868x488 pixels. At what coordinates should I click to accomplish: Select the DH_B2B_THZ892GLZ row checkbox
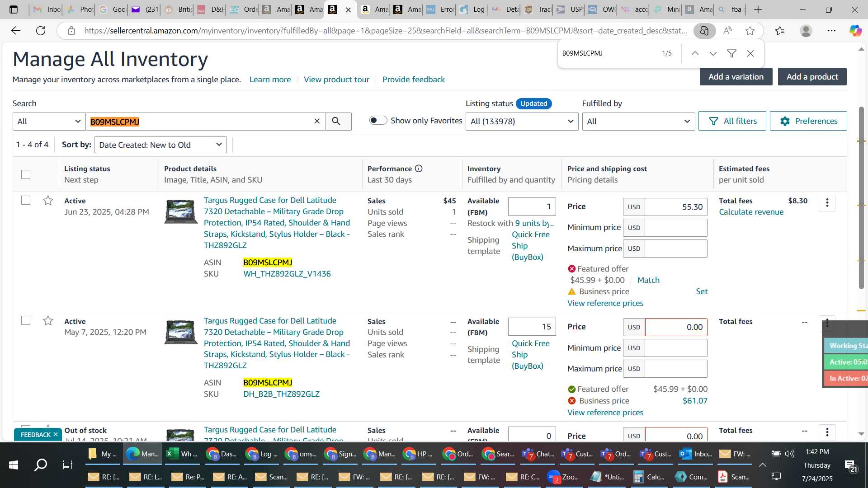[x=26, y=320]
